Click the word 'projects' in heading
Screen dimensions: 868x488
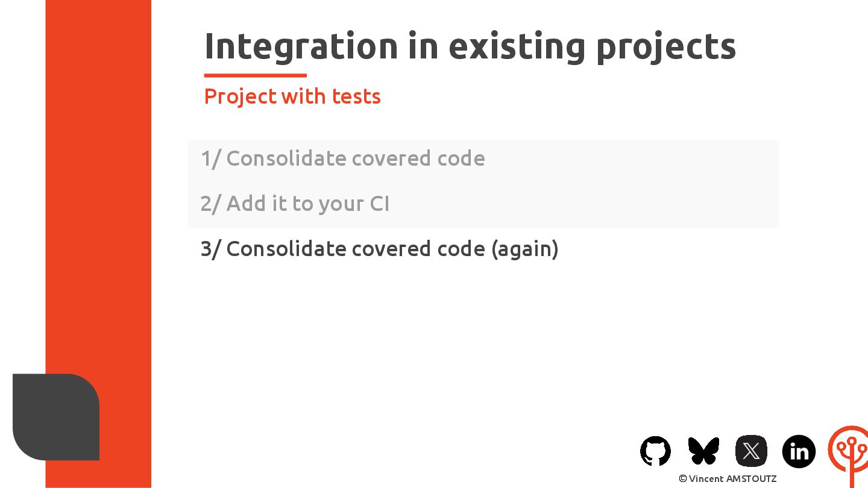(666, 48)
